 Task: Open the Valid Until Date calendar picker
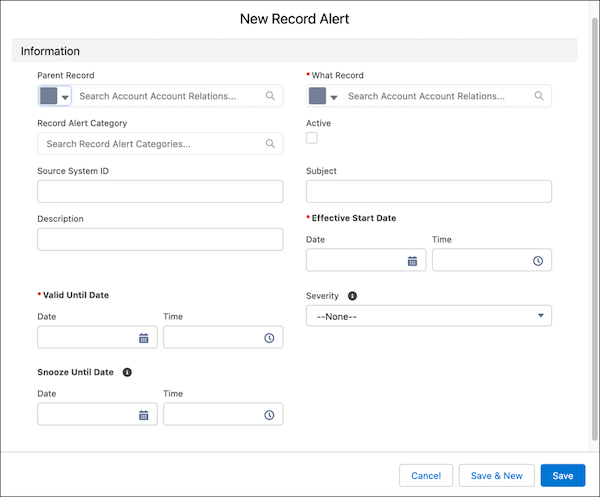click(143, 338)
